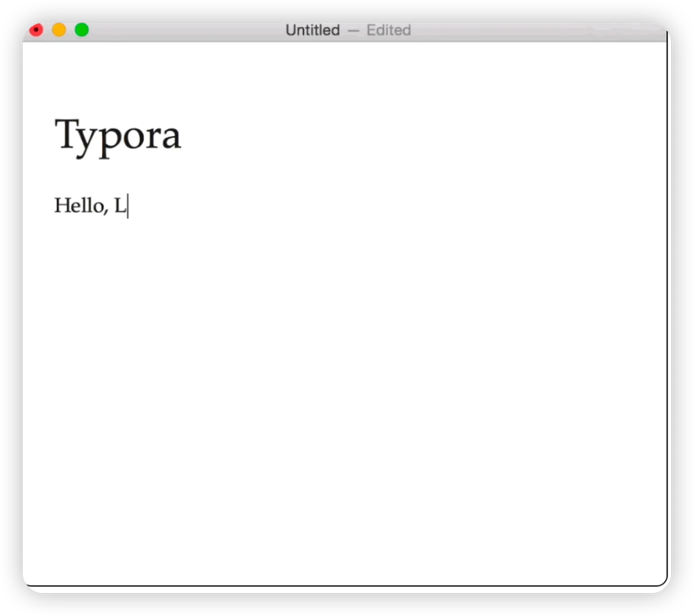The image size is (694, 616).
Task: Click the "Edited" status in title bar
Action: 388,30
